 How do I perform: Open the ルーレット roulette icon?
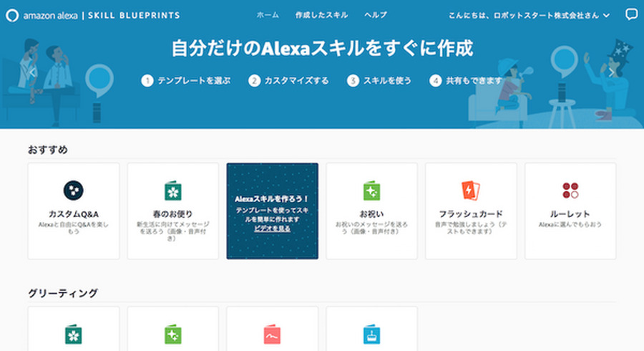pyautogui.click(x=570, y=190)
